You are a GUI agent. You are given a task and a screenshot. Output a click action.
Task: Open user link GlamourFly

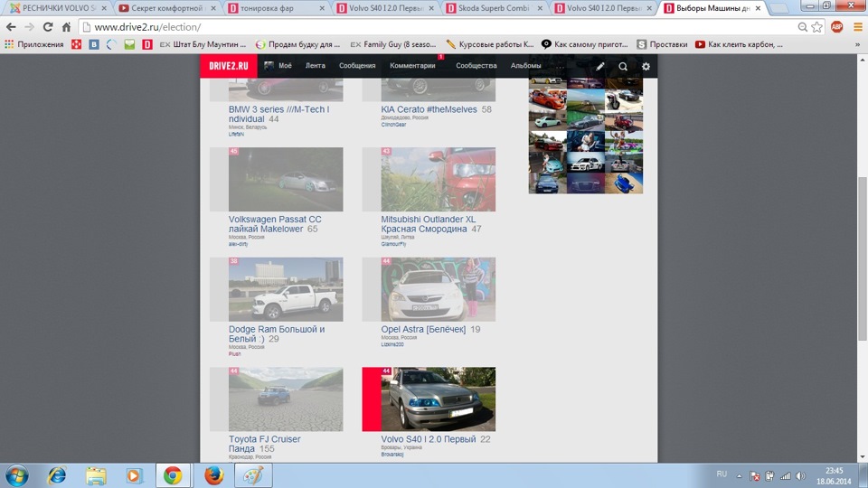pyautogui.click(x=393, y=244)
